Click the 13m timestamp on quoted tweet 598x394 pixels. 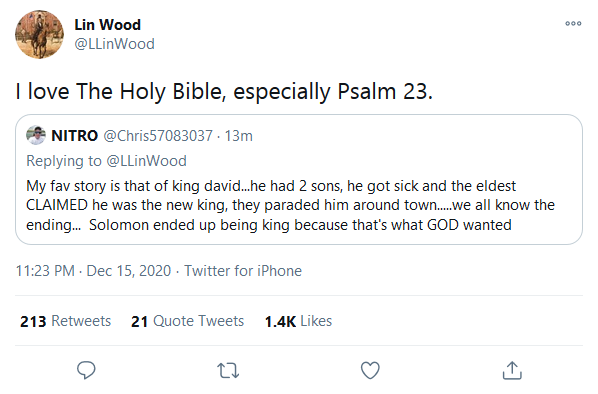[238, 136]
